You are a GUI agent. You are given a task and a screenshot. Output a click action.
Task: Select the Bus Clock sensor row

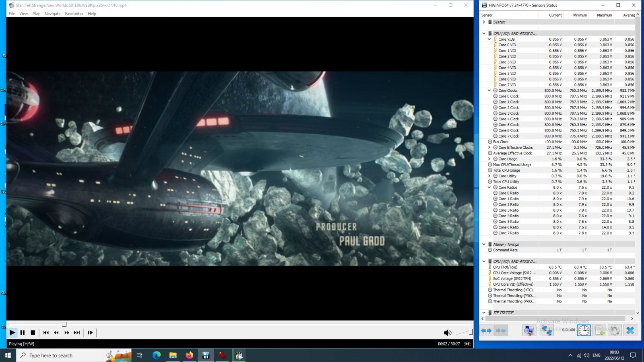coord(557,142)
